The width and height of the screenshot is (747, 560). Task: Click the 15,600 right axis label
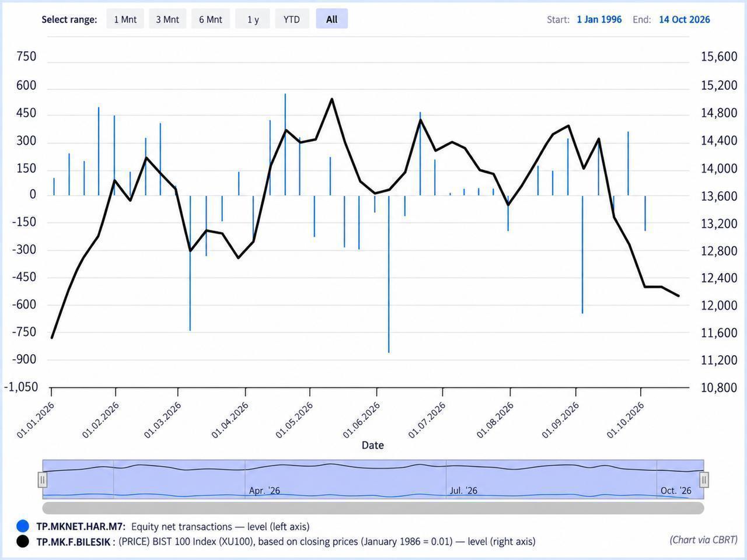pos(719,57)
